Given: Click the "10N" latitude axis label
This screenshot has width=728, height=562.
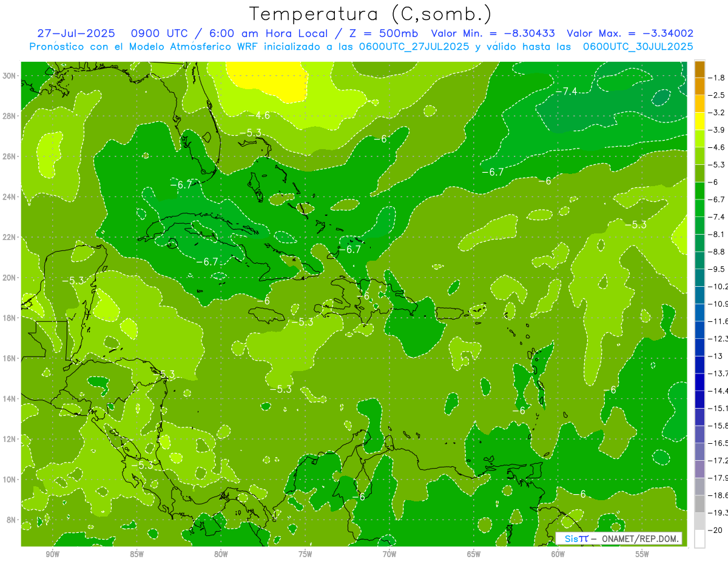Looking at the screenshot, I should coord(10,480).
